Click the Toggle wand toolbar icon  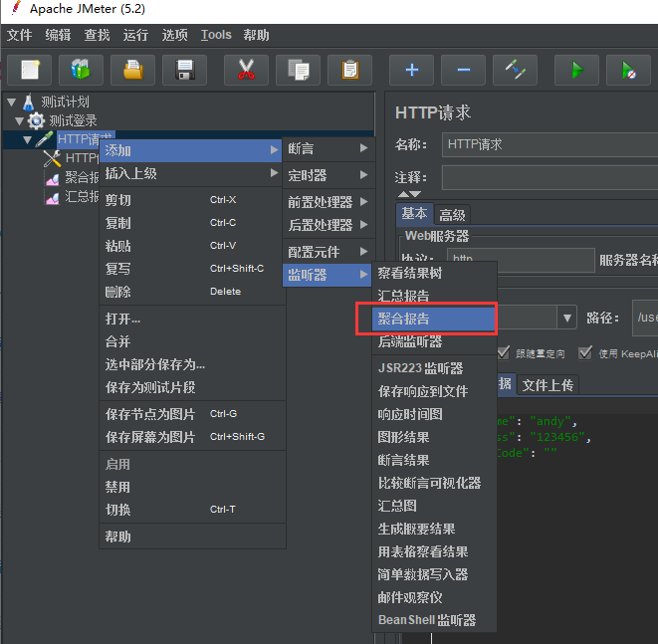(515, 71)
